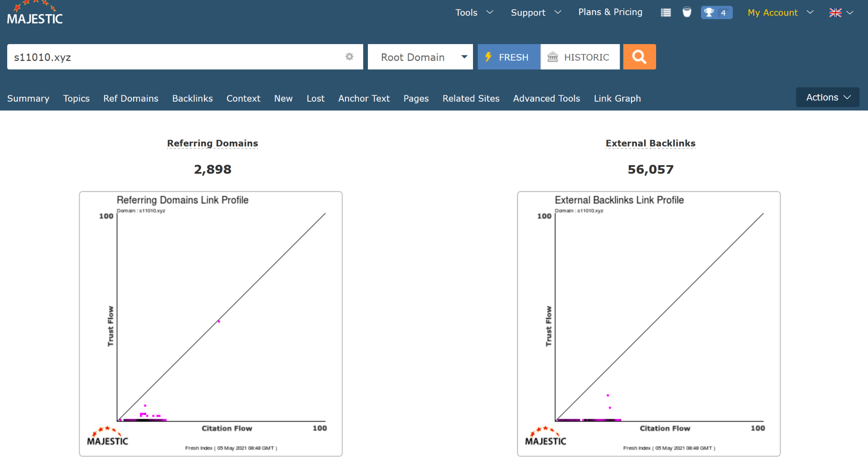Screen dimensions: 868x468
Task: Open the External Backlinks Link Profile chart
Action: (x=649, y=324)
